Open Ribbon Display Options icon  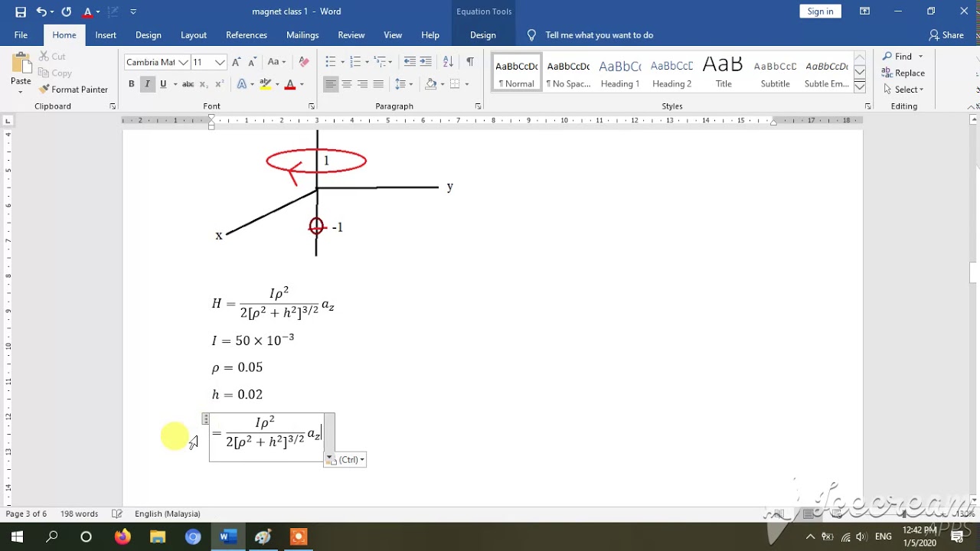(x=864, y=11)
